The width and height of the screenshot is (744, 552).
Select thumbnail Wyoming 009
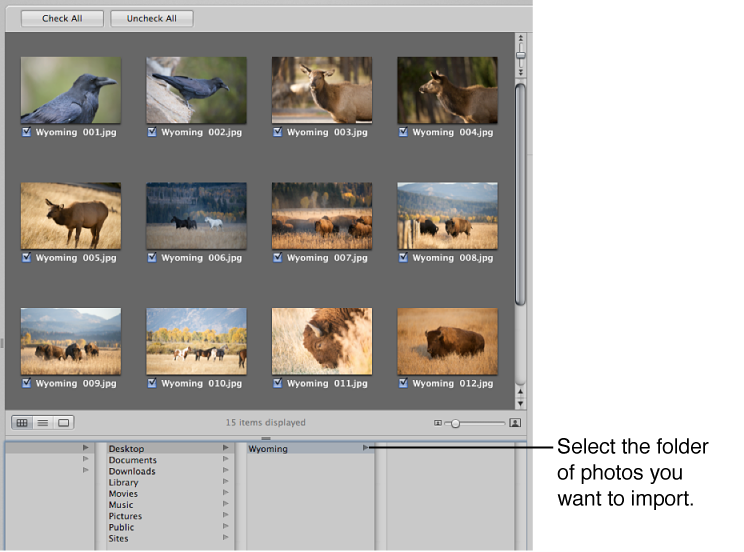tap(71, 341)
